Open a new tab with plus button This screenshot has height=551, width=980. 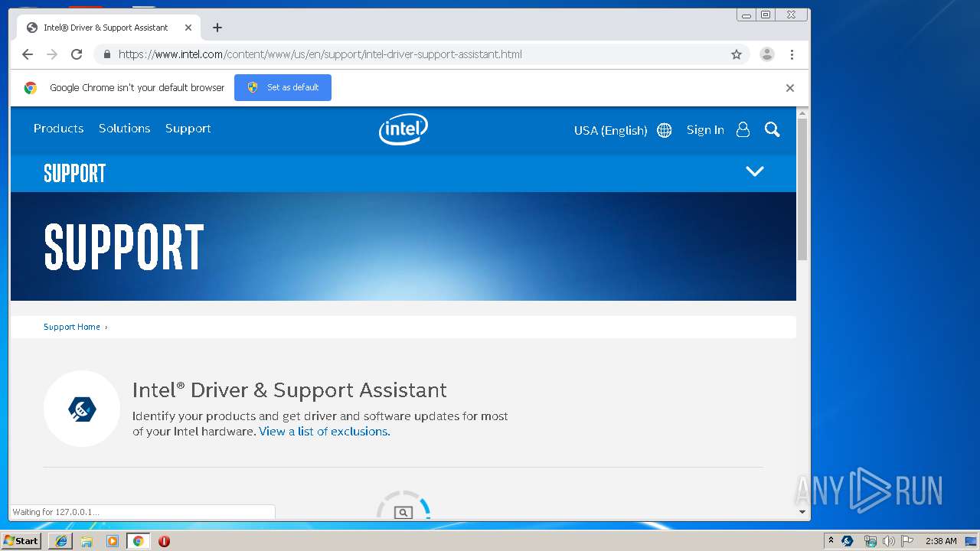pos(217,28)
